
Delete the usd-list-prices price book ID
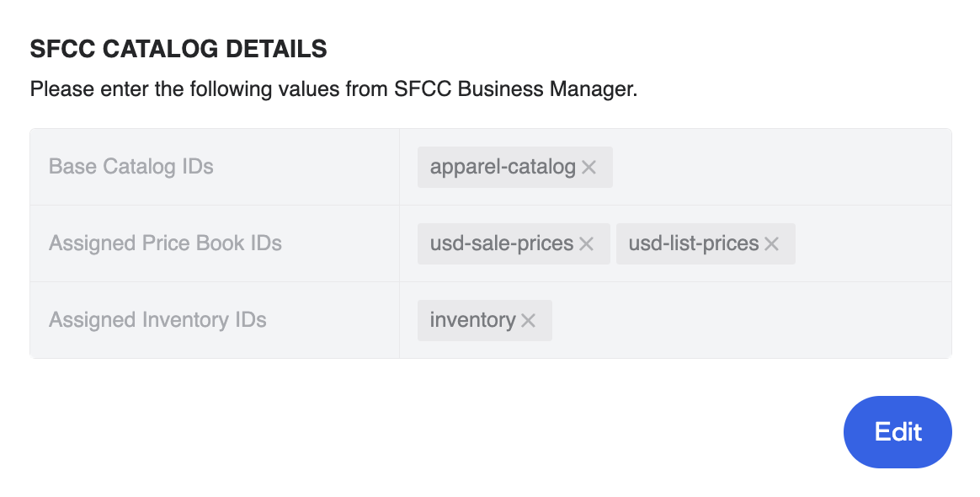770,243
